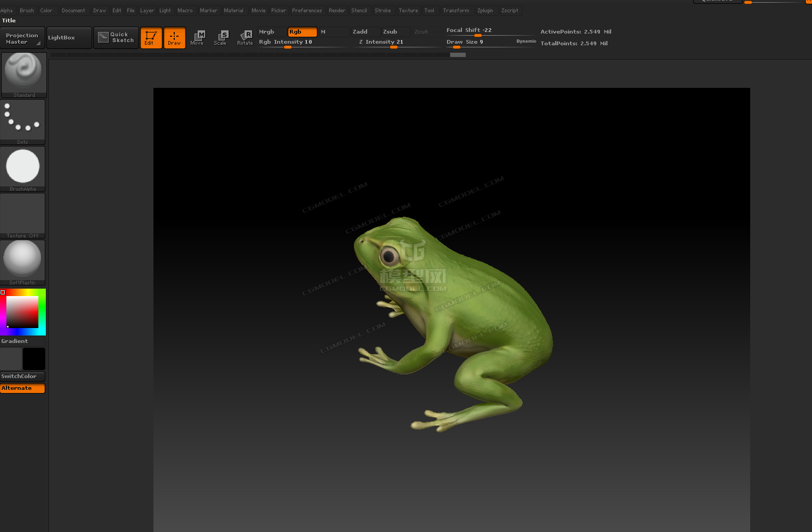
Task: Activate Draw mode button
Action: click(174, 38)
